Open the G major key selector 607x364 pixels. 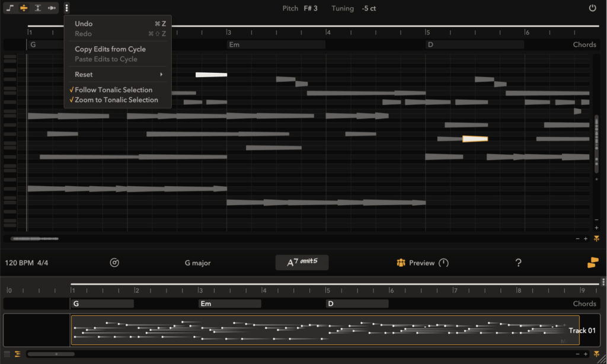[x=197, y=263]
